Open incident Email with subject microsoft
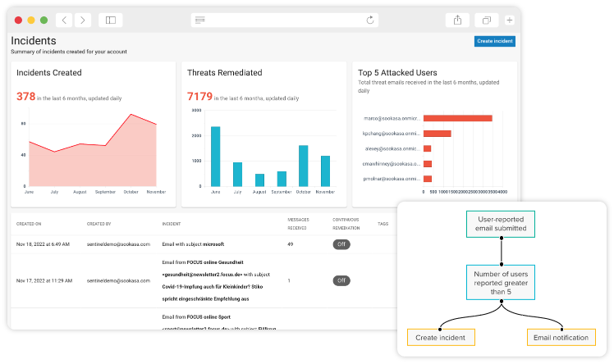 (x=193, y=244)
